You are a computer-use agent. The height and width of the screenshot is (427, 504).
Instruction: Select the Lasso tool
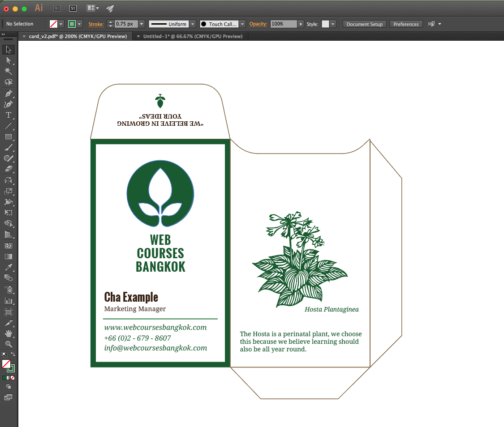click(x=9, y=82)
